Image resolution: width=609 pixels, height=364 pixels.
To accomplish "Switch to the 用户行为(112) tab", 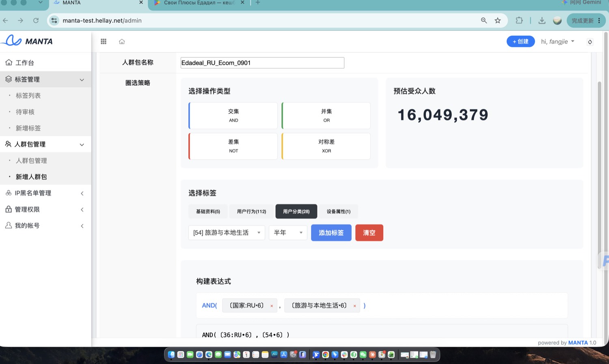I will tap(251, 211).
